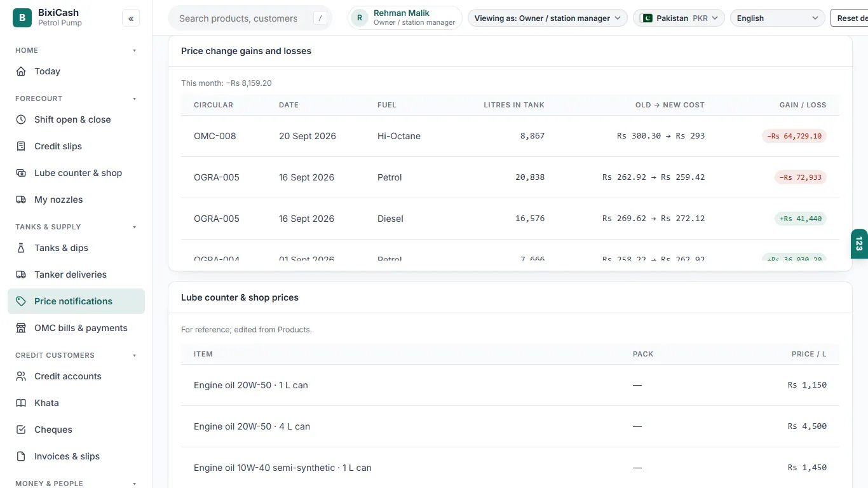This screenshot has height=488, width=868.
Task: Open the Viewing as role dropdown
Action: click(x=548, y=18)
